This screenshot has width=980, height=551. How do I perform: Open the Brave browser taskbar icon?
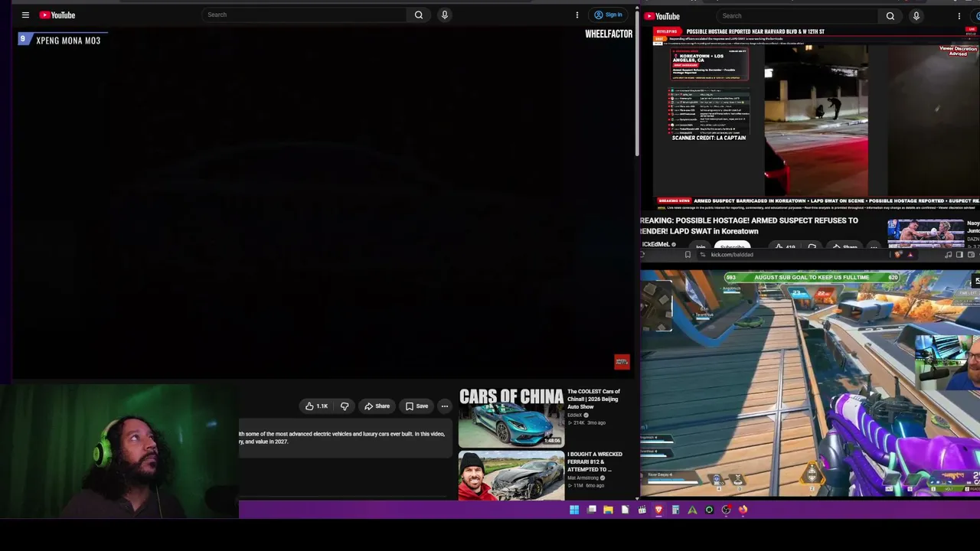click(658, 510)
